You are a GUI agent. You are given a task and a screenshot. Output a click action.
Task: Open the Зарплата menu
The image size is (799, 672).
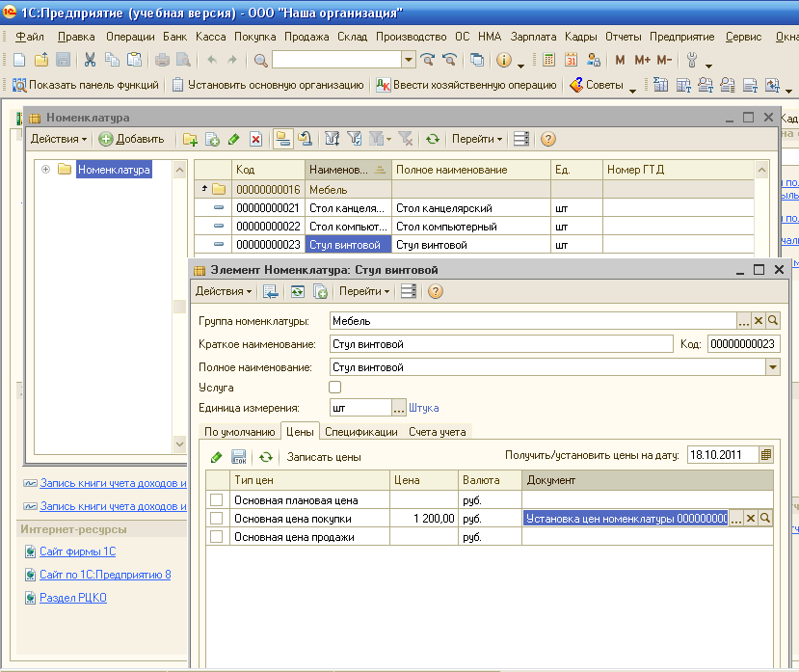point(534,37)
